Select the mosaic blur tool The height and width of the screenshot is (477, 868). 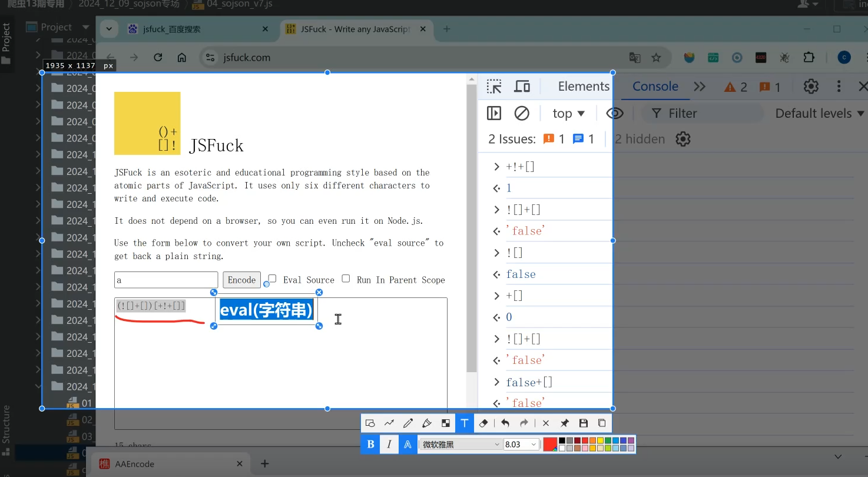(x=446, y=423)
